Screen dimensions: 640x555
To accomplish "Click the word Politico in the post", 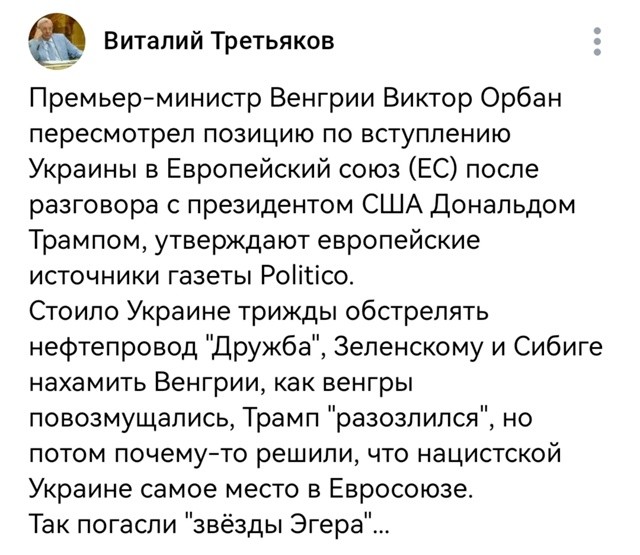I will 304,277.
